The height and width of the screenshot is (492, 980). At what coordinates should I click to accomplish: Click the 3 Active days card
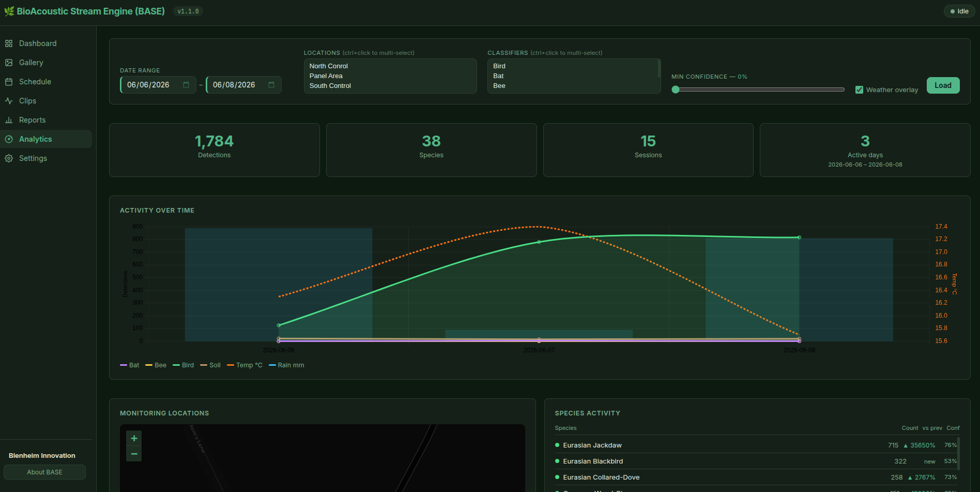coord(865,150)
